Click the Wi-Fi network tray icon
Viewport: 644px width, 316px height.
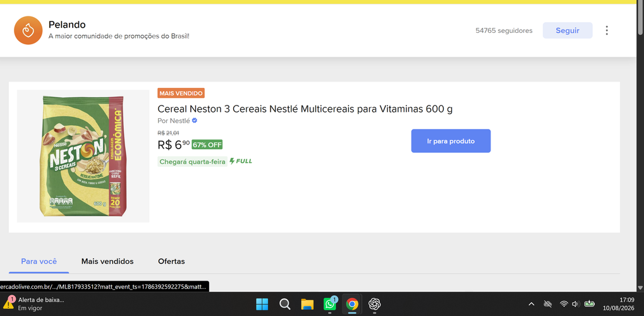click(564, 304)
